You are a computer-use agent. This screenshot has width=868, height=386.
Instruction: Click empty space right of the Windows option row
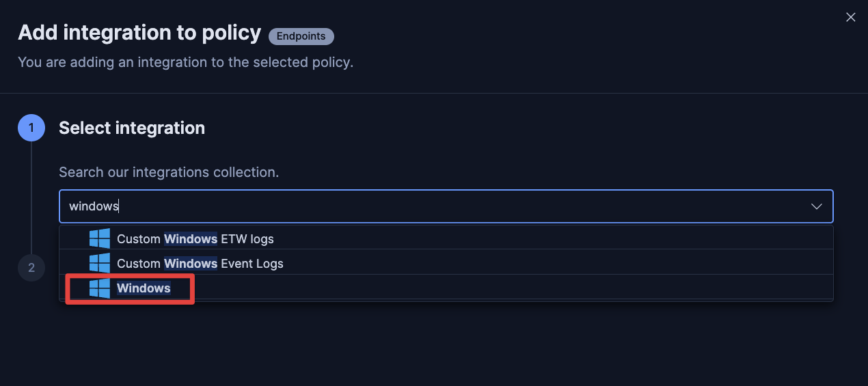(x=513, y=288)
